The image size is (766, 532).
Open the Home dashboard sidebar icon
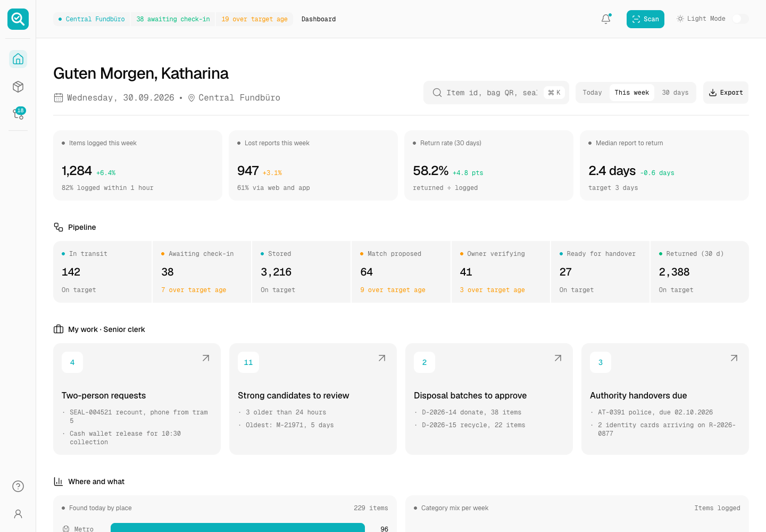[x=18, y=59]
